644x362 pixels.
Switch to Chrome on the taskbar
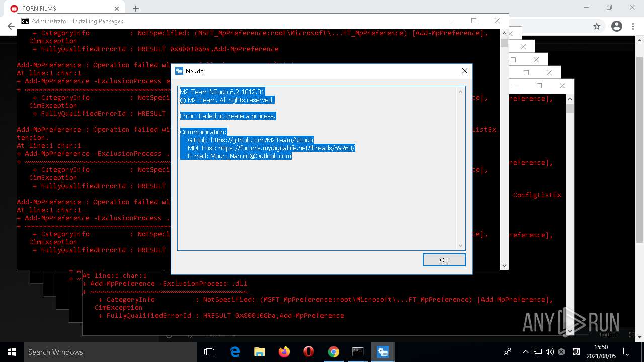pyautogui.click(x=334, y=352)
